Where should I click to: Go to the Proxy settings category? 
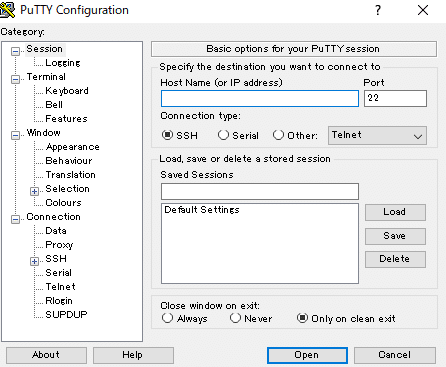click(59, 245)
